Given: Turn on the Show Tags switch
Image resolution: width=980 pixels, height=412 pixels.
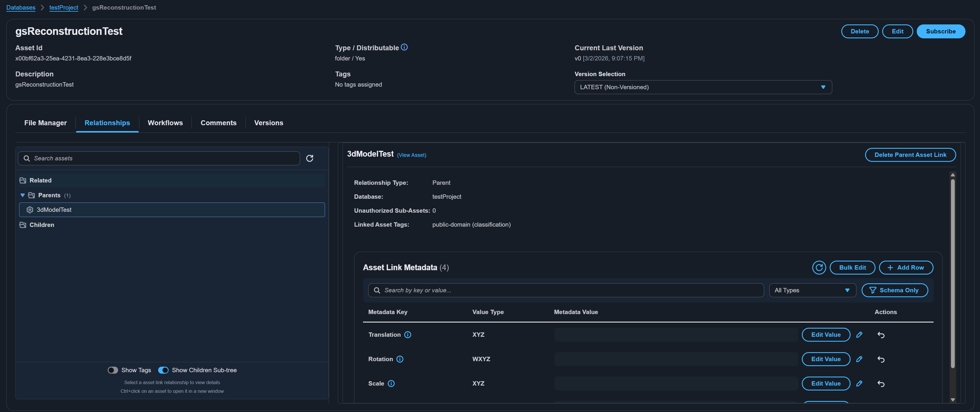Looking at the screenshot, I should pos(113,370).
